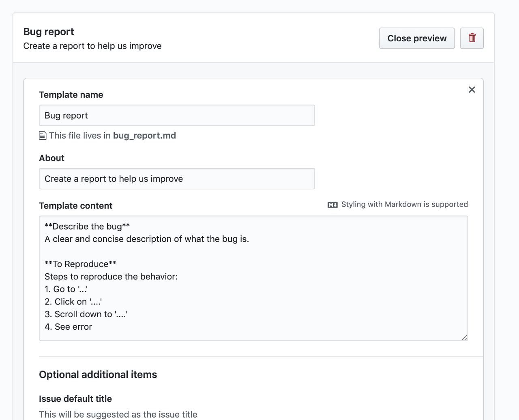Place cursor on the Describe the bug line
The image size is (519, 420).
(x=87, y=226)
